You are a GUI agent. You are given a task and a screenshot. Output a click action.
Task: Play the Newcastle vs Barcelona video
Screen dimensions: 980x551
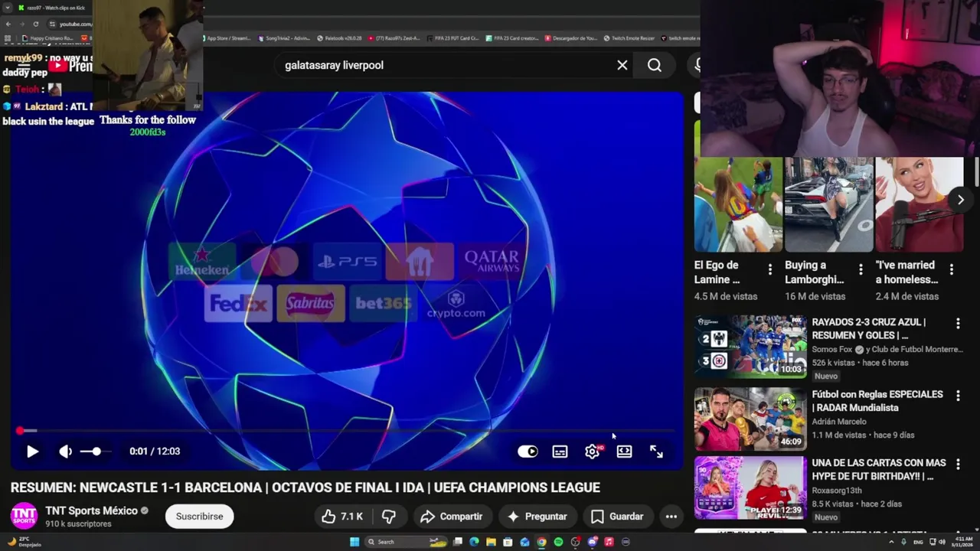32,452
